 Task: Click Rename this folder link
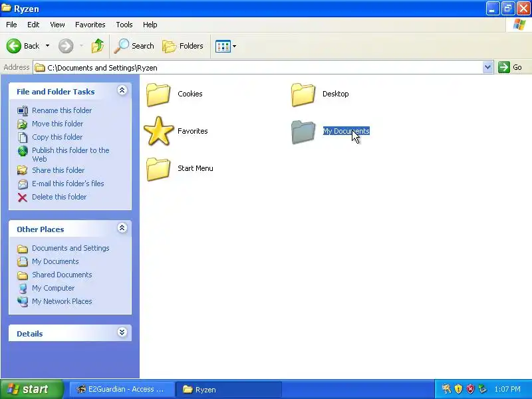pos(62,110)
